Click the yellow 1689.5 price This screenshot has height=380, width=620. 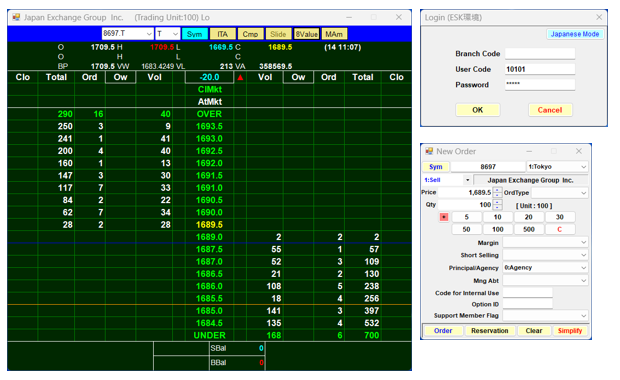click(x=210, y=225)
